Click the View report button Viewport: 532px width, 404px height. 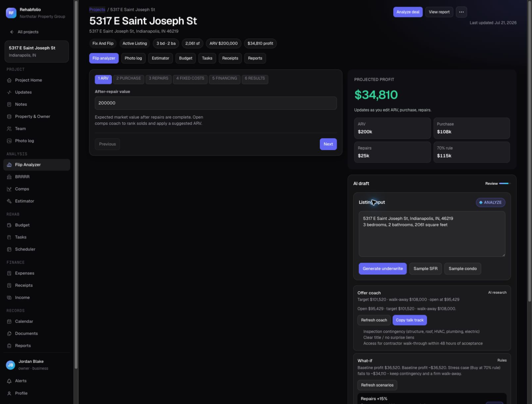click(x=439, y=12)
